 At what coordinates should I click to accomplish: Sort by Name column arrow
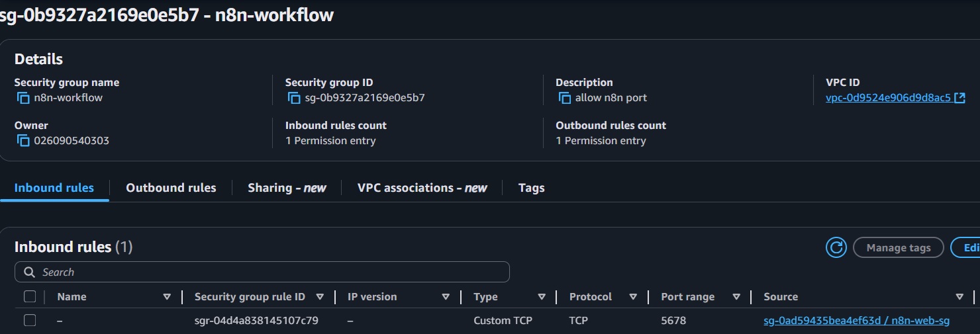pyautogui.click(x=167, y=297)
